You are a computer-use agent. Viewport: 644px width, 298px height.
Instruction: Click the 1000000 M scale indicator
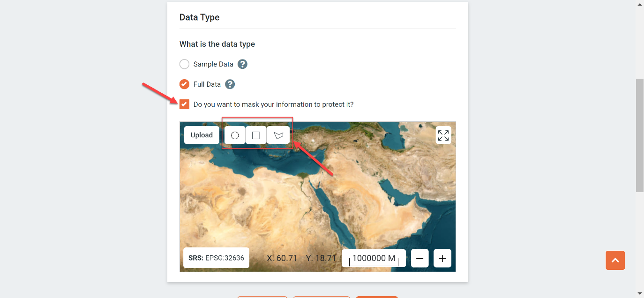(x=374, y=258)
